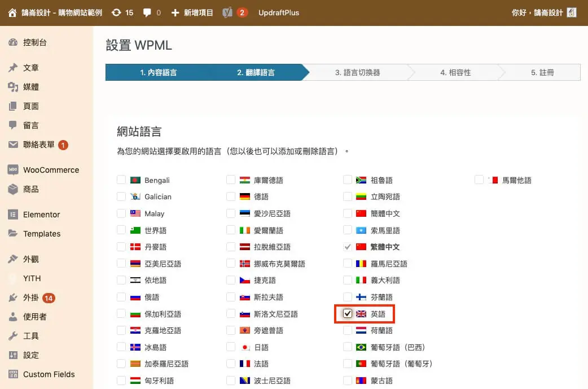Viewport: 588px width, 389px height.
Task: Click the Templates folder icon in sidebar
Action: (x=13, y=234)
